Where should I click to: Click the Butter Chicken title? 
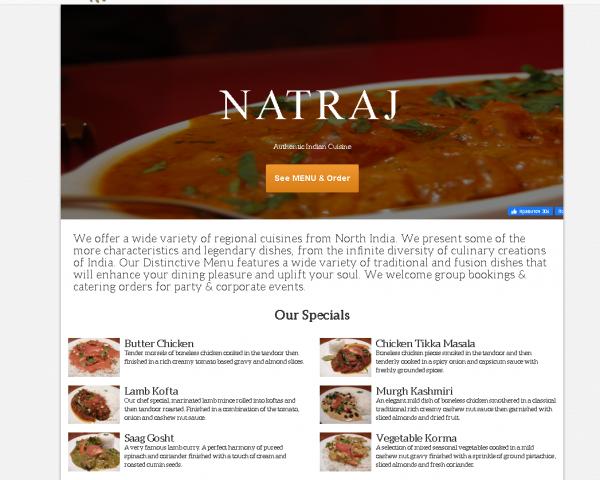159,343
